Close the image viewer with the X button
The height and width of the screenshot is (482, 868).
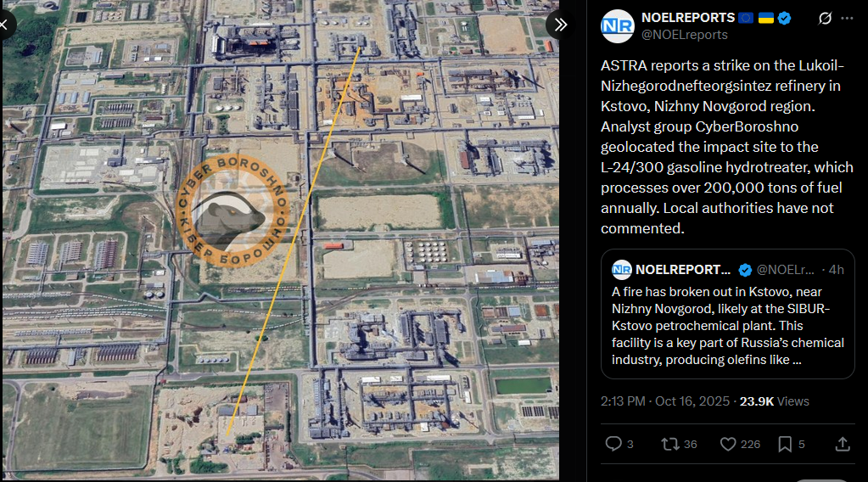[x=4, y=25]
